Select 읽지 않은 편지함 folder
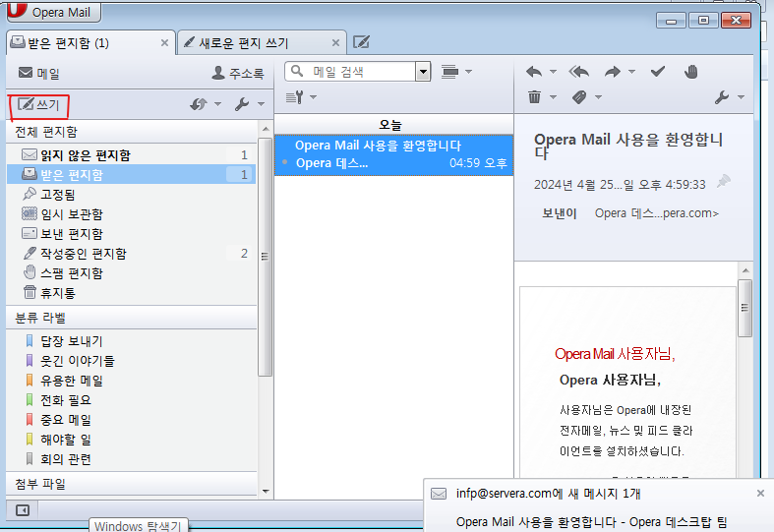 pos(132,155)
